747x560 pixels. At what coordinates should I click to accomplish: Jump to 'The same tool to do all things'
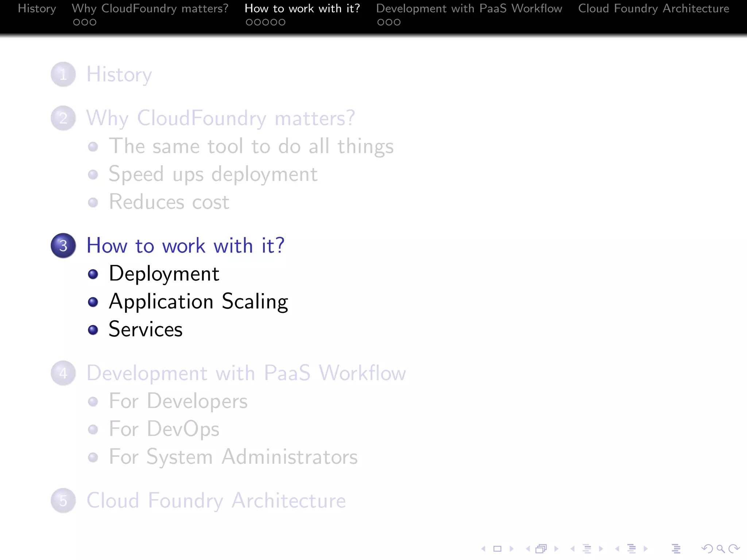click(x=251, y=147)
